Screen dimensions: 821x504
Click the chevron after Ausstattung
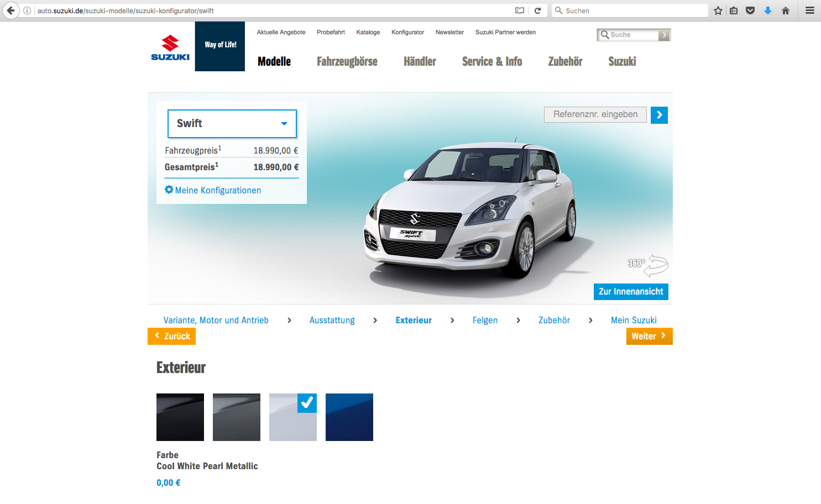click(x=375, y=321)
